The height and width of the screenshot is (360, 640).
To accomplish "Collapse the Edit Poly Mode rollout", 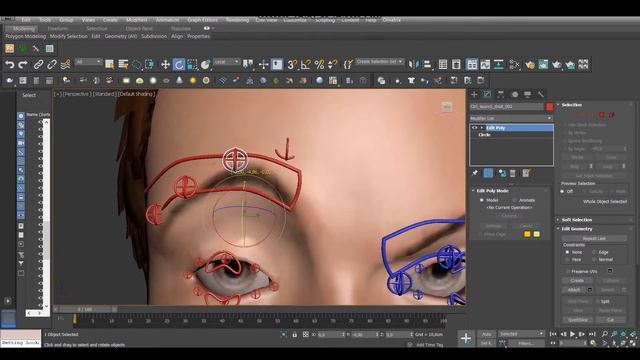I will click(x=492, y=191).
